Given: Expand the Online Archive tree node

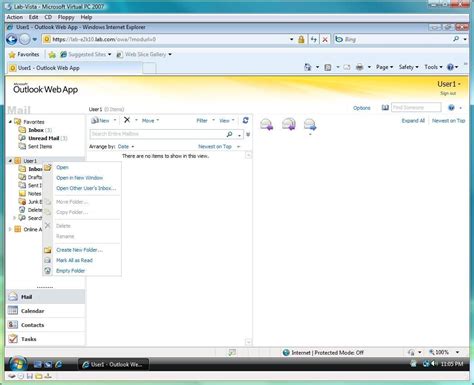Looking at the screenshot, I should [x=10, y=229].
